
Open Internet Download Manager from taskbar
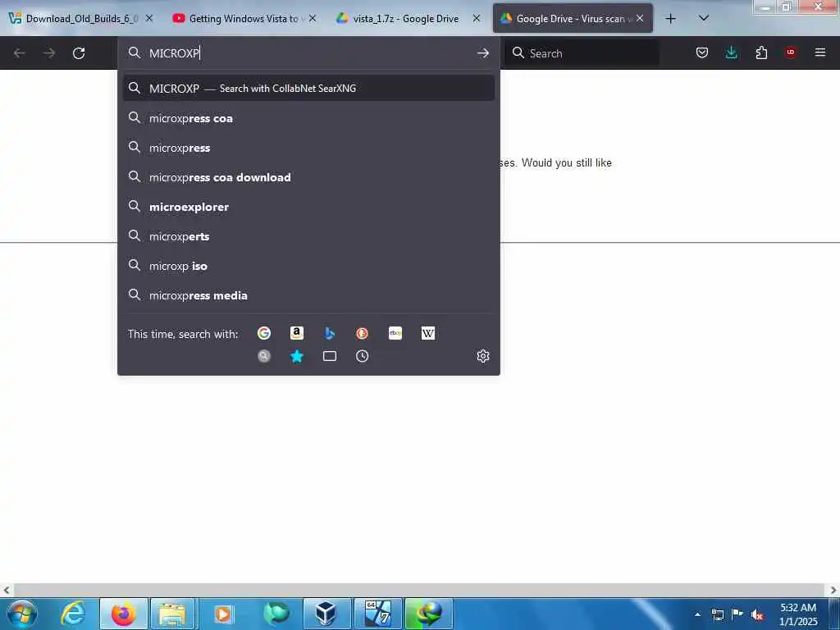pos(429,614)
